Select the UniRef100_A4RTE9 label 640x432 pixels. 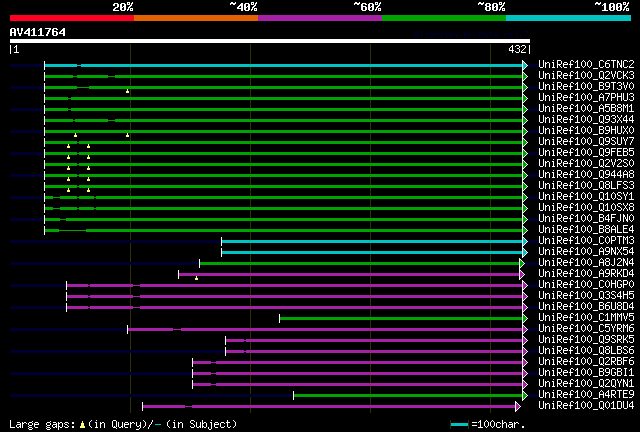click(x=586, y=395)
